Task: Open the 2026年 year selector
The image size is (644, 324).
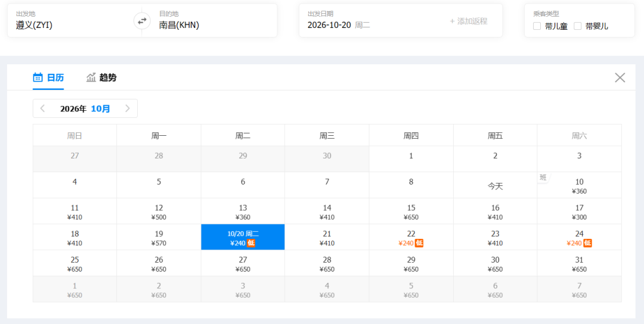Action: [73, 108]
